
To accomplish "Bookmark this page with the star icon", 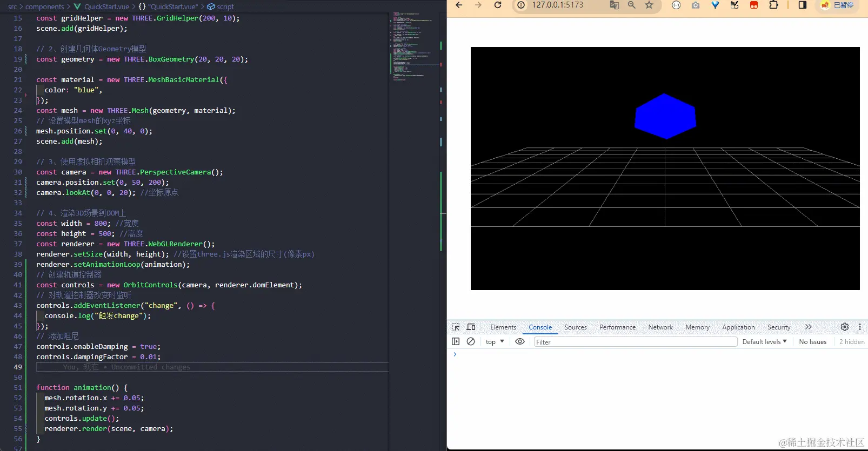I will (x=649, y=5).
